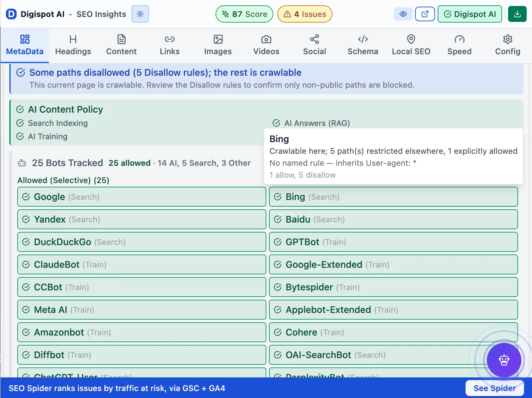Click the Google-Extended (Train) entry

click(x=394, y=264)
